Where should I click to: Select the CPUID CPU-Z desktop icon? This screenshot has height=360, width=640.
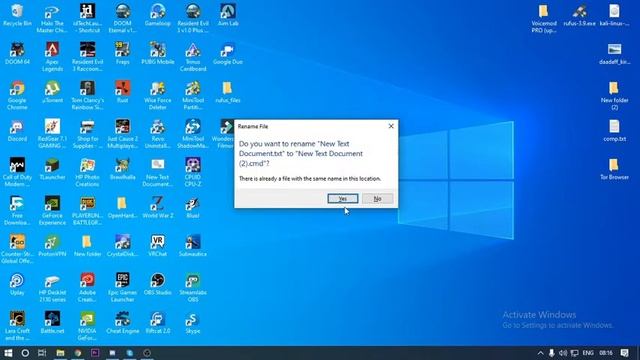click(x=193, y=172)
